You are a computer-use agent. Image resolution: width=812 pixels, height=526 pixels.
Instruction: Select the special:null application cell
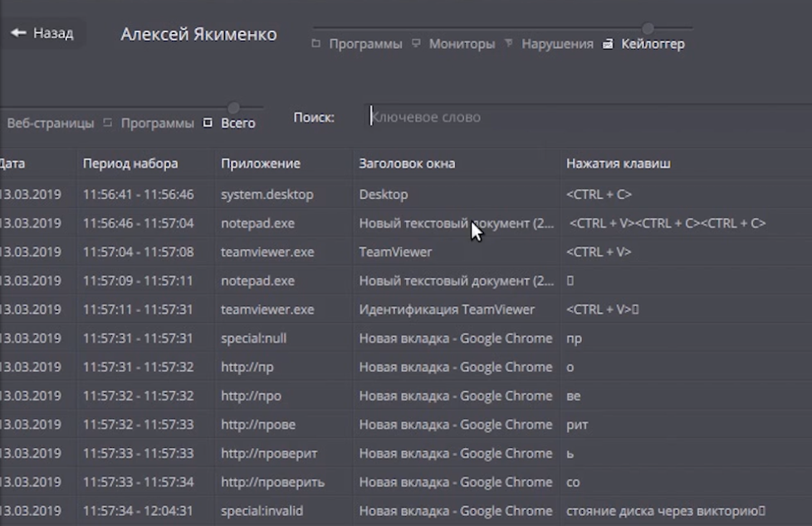click(254, 338)
